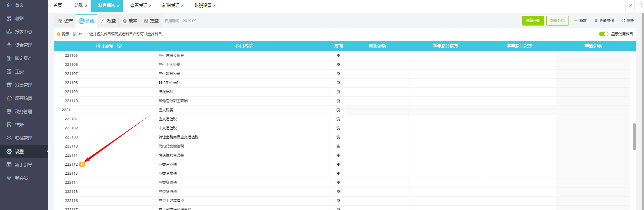Click 刷新 to refresh list
The image size is (644, 210).
[628, 20]
